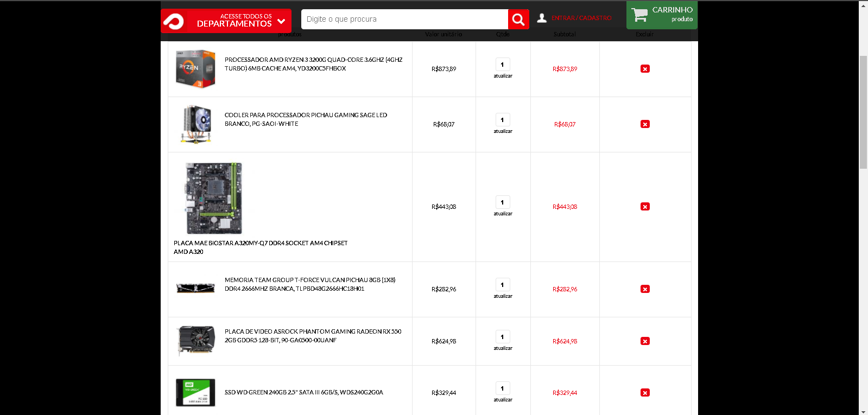868x415 pixels.
Task: Remove the Ryzen 3 3200G processor
Action: (x=645, y=69)
